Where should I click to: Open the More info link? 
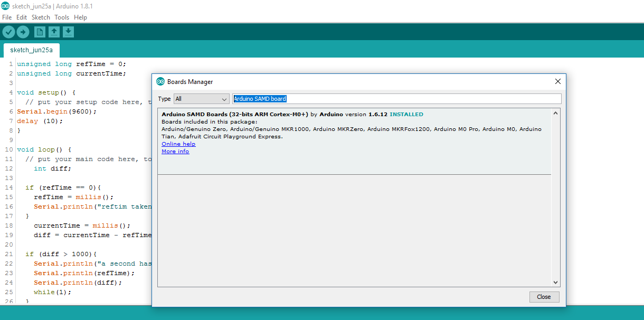tap(175, 151)
